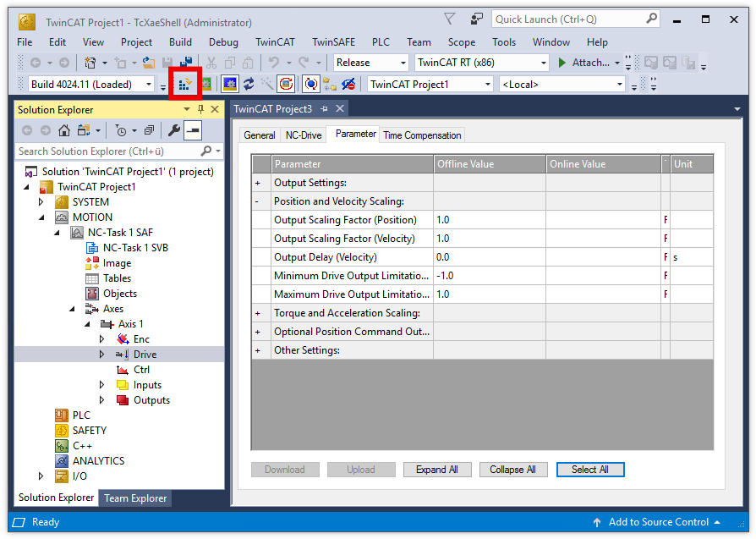Click the Undo arrow icon

274,63
